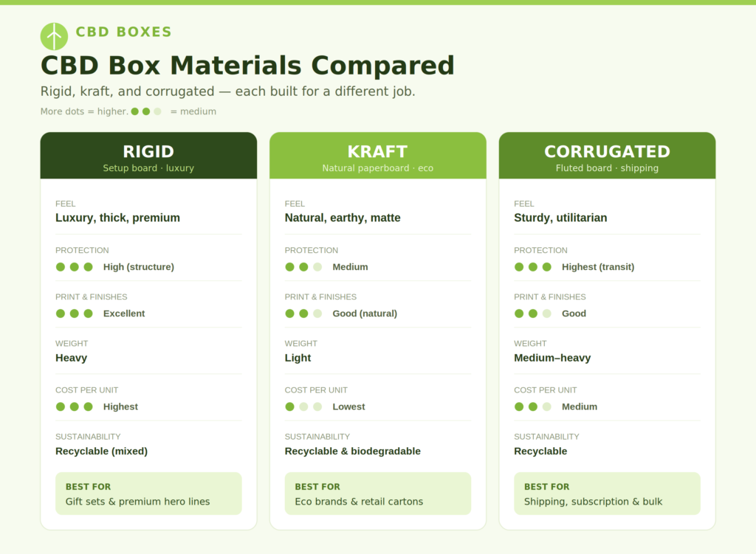Click Rigid feel Luxury, thick, premium text
756x554 pixels.
point(117,218)
